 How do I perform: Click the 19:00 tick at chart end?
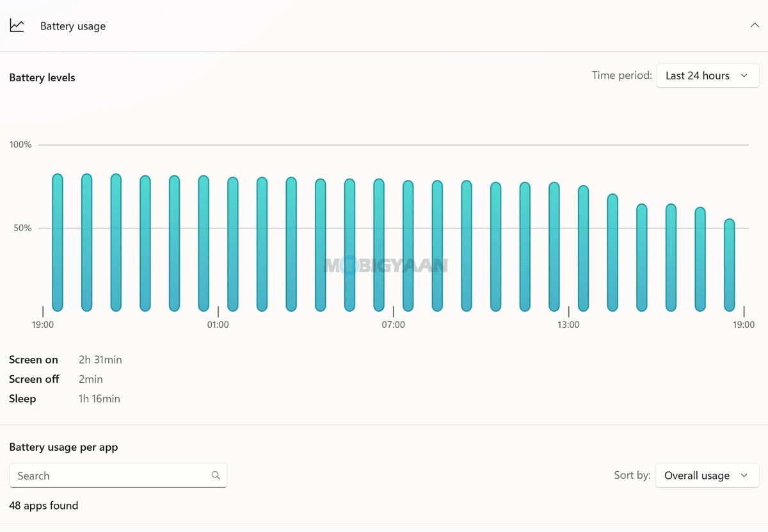pos(744,312)
